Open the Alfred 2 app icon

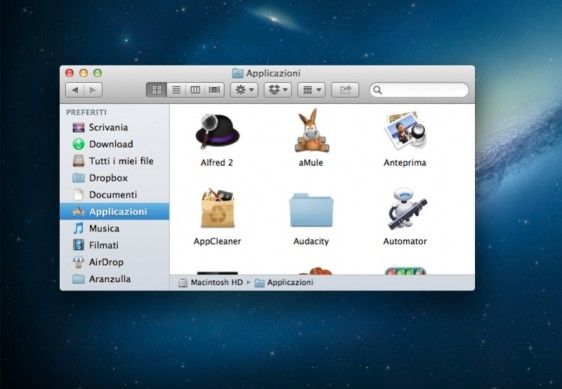[217, 131]
